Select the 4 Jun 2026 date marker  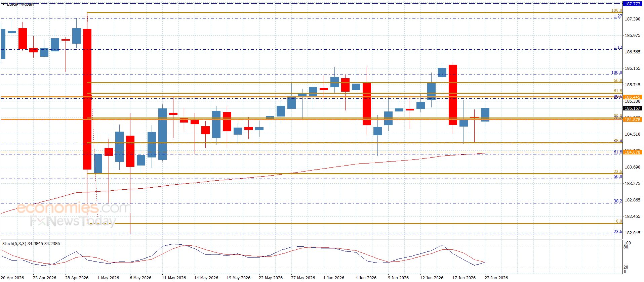click(x=366, y=278)
